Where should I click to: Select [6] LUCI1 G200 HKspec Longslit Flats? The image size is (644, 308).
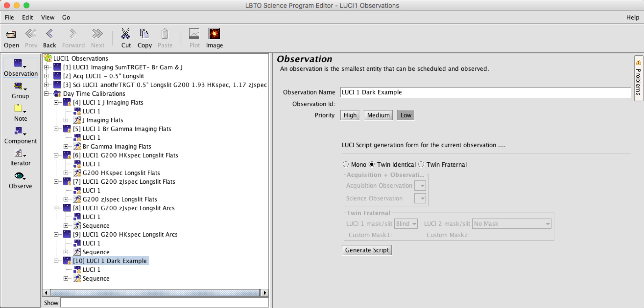pos(125,155)
